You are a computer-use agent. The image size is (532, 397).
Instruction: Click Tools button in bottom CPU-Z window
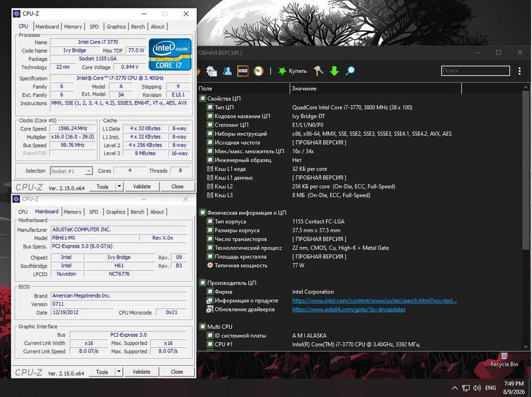(102, 371)
